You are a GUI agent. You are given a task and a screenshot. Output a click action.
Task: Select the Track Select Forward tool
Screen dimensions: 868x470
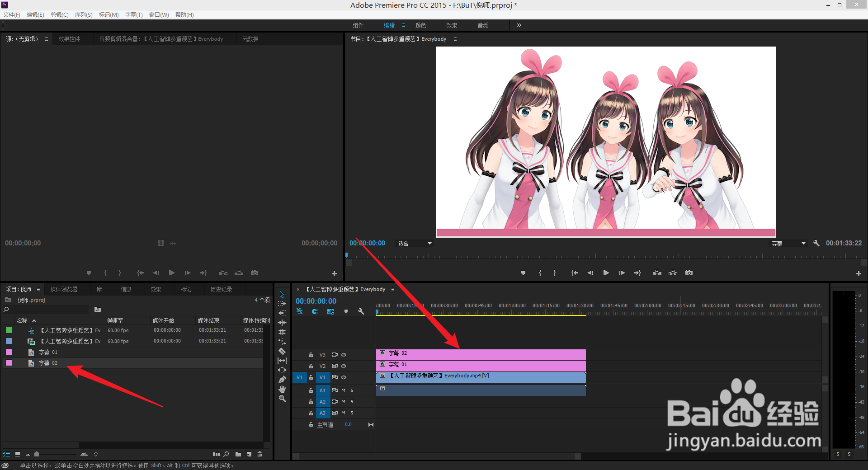point(282,304)
